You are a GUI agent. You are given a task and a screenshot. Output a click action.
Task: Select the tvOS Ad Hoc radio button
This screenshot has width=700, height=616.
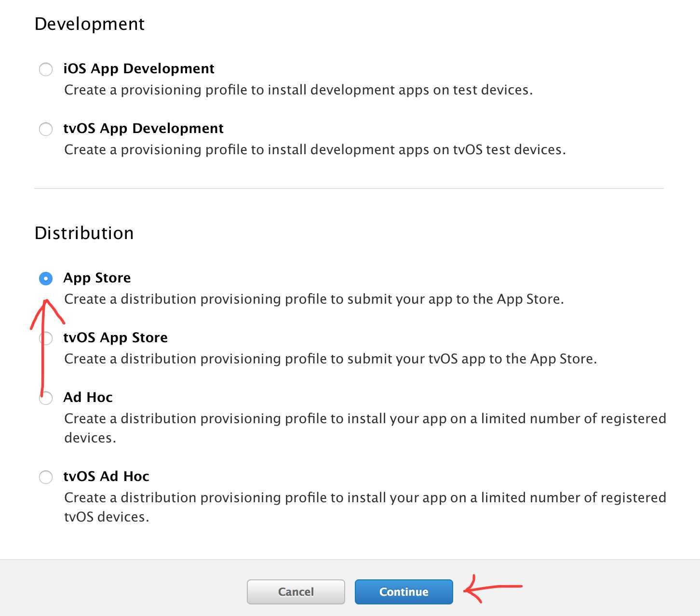[x=46, y=477]
